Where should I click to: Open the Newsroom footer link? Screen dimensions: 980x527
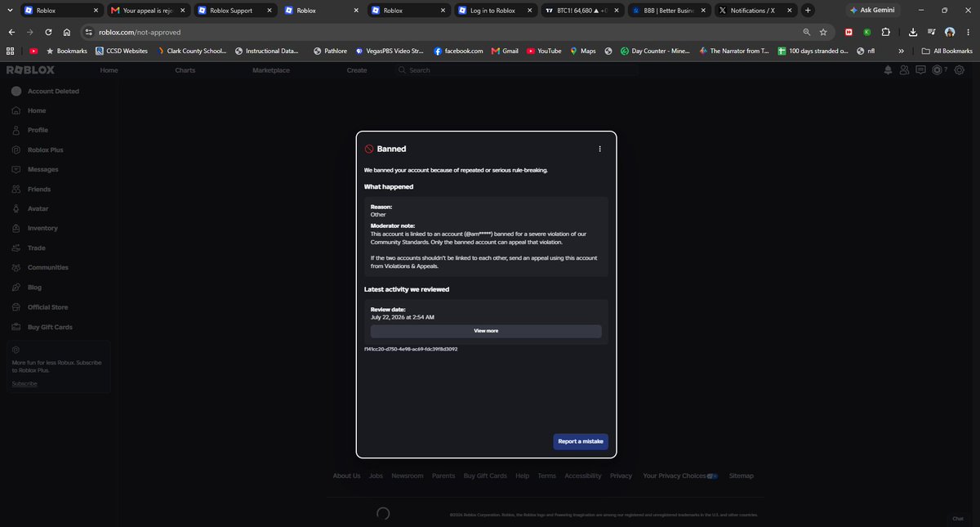click(408, 476)
